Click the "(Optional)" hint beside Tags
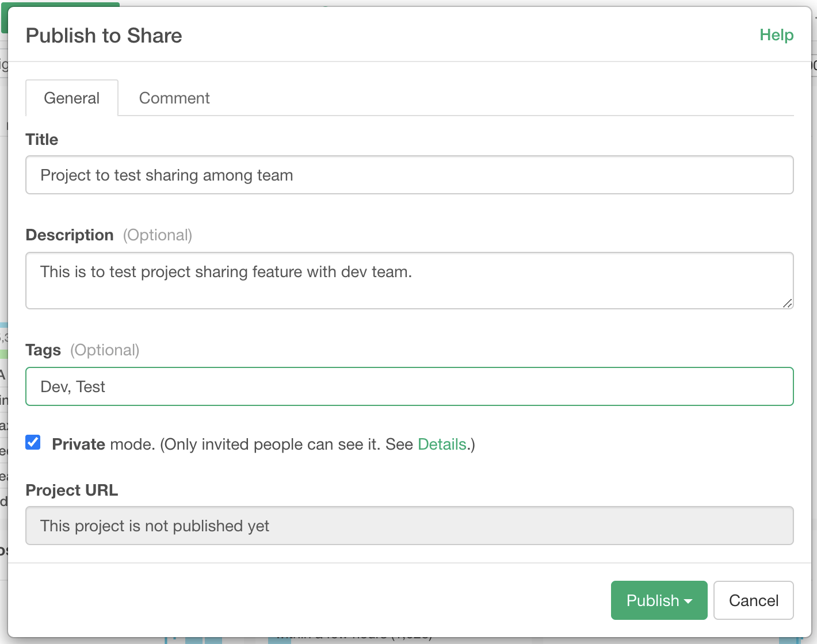 click(105, 350)
